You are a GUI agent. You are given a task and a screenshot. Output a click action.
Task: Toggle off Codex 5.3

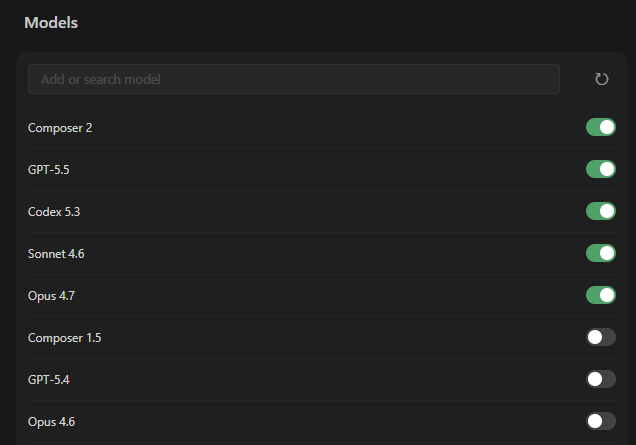click(601, 211)
